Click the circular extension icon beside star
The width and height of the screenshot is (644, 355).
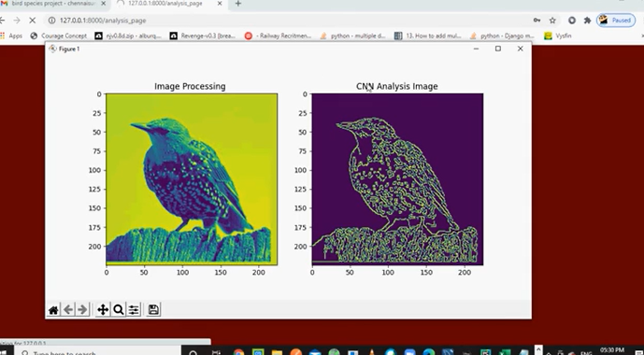point(572,21)
